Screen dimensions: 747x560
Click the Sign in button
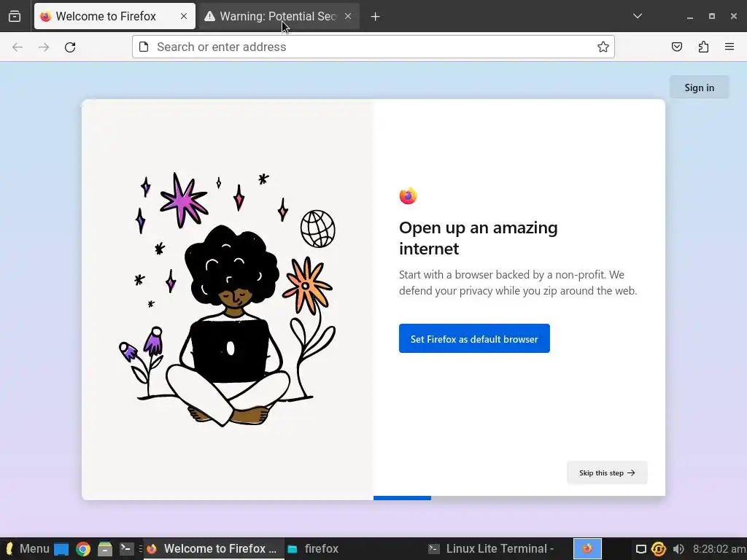699,87
